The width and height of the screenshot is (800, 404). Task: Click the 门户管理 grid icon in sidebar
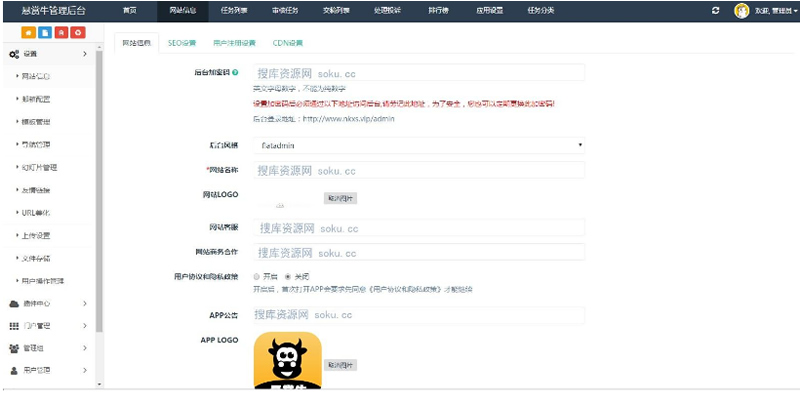pyautogui.click(x=14, y=326)
